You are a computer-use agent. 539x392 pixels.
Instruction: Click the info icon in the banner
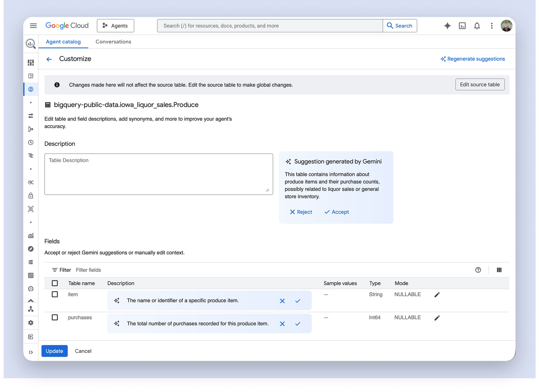click(57, 85)
